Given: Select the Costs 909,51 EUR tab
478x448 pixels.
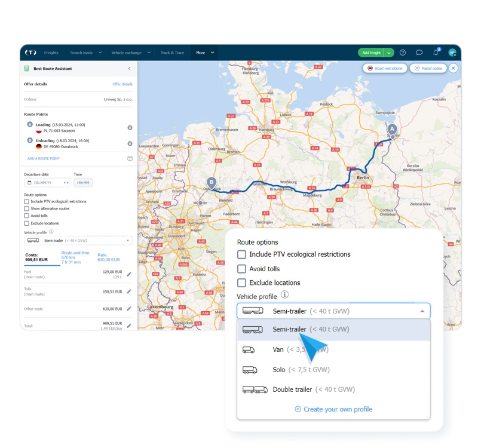Looking at the screenshot, I should point(42,257).
